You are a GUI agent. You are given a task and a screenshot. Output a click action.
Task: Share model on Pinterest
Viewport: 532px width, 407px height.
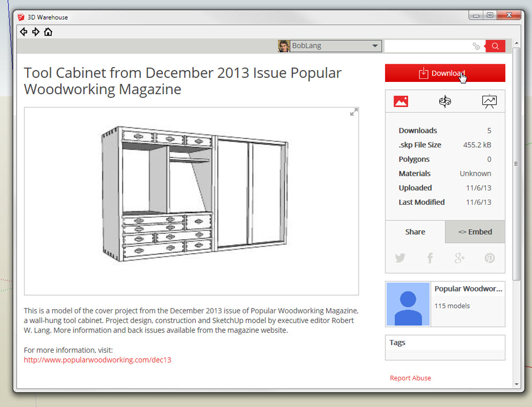tap(489, 258)
